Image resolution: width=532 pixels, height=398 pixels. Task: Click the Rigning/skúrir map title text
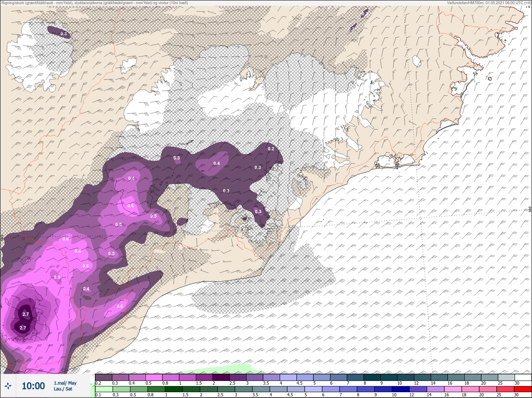(94, 3)
